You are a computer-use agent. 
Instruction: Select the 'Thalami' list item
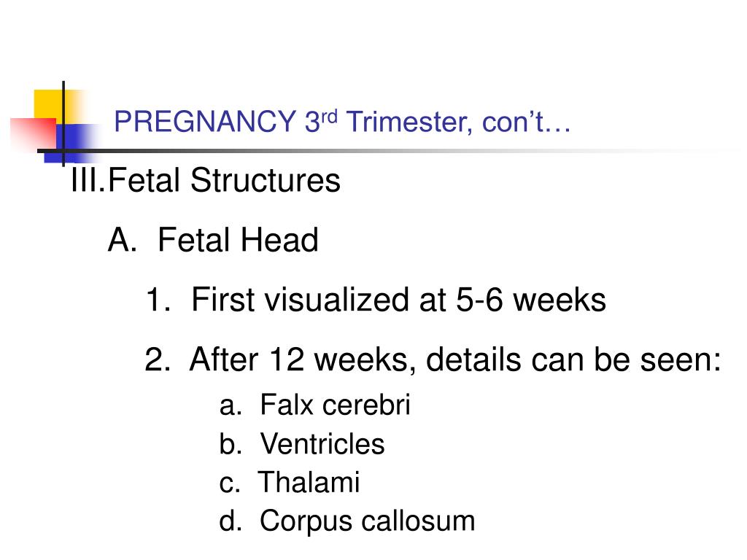coord(309,482)
